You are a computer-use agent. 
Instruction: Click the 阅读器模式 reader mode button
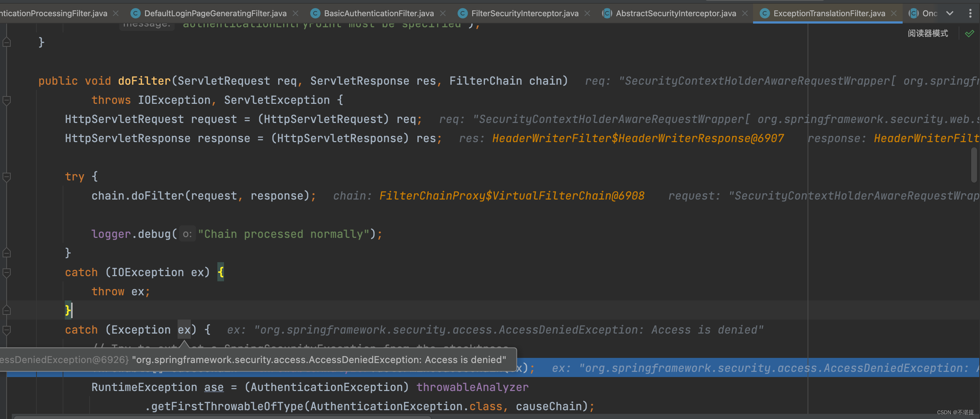click(928, 34)
